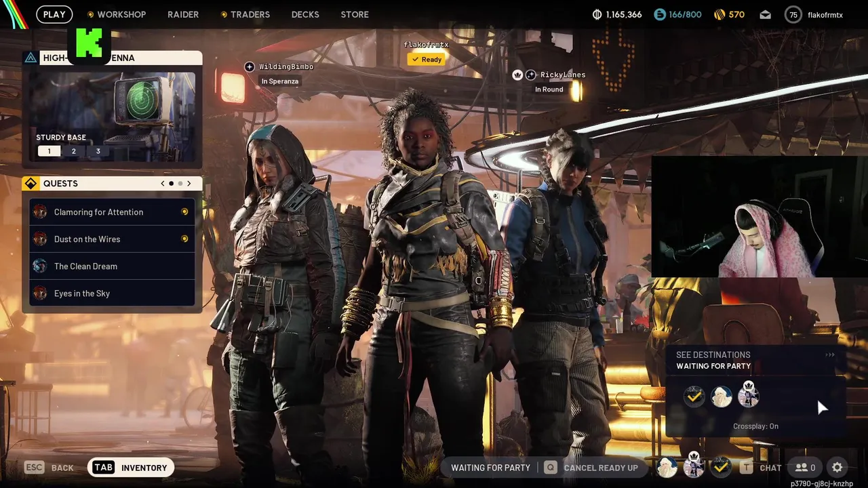Viewport: 868px width, 488px height.
Task: Expand destinations with the triple chevron
Action: click(830, 354)
